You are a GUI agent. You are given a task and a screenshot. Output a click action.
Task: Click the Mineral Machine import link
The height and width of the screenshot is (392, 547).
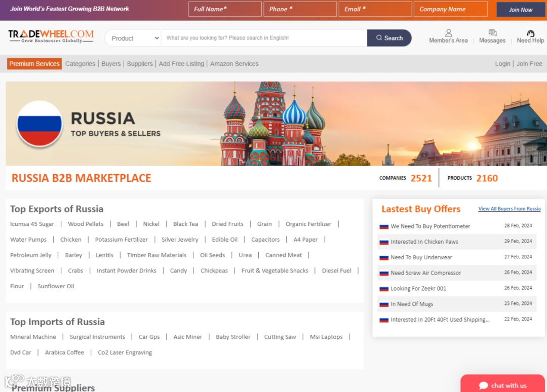click(x=33, y=337)
